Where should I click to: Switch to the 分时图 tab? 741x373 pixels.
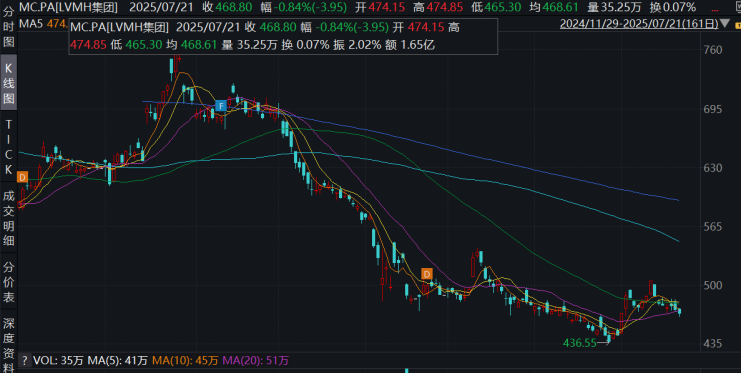click(x=9, y=28)
